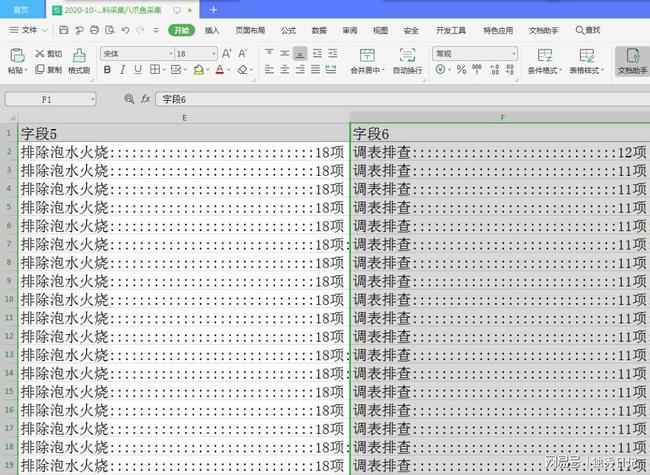Click the Save icon in quick access toolbar
Viewport: 650px width, 475px height.
pyautogui.click(x=64, y=31)
